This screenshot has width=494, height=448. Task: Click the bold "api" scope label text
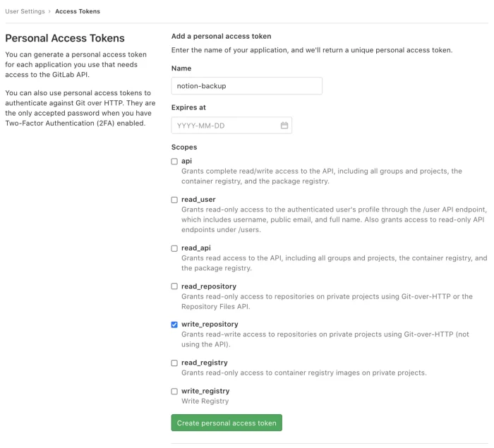coord(186,162)
